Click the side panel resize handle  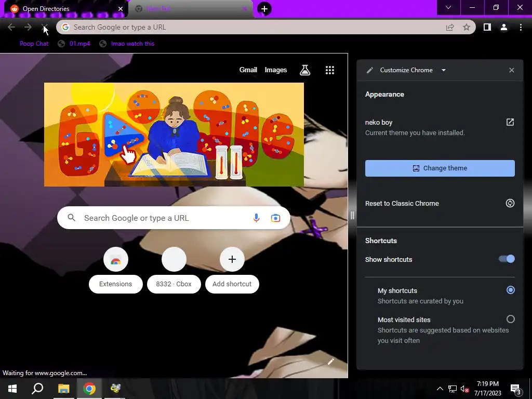click(352, 215)
